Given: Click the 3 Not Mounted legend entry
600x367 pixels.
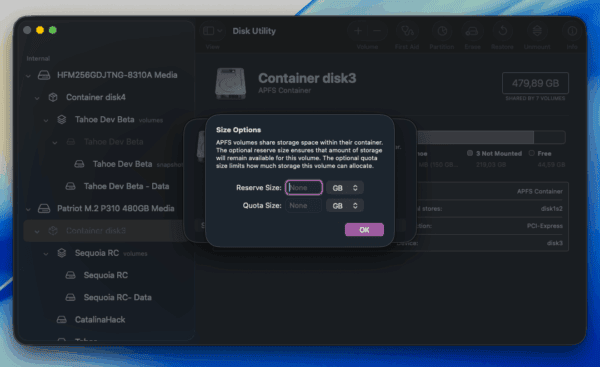Looking at the screenshot, I should 494,153.
